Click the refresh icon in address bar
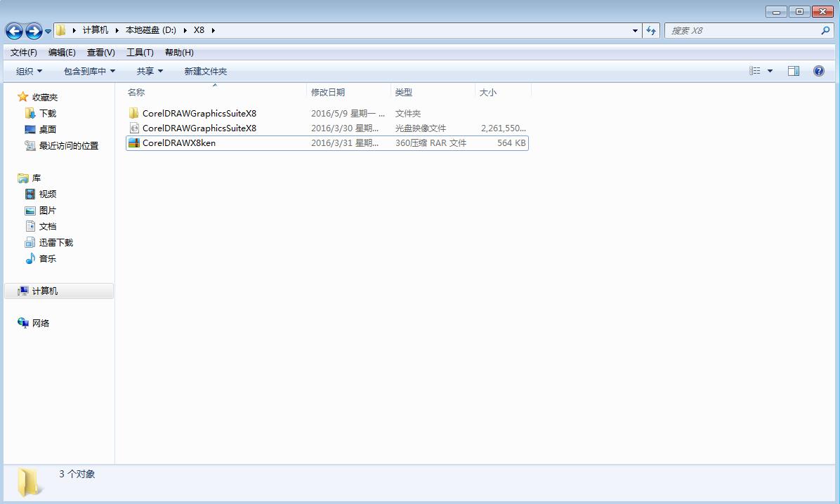The height and width of the screenshot is (504, 840). pyautogui.click(x=650, y=30)
